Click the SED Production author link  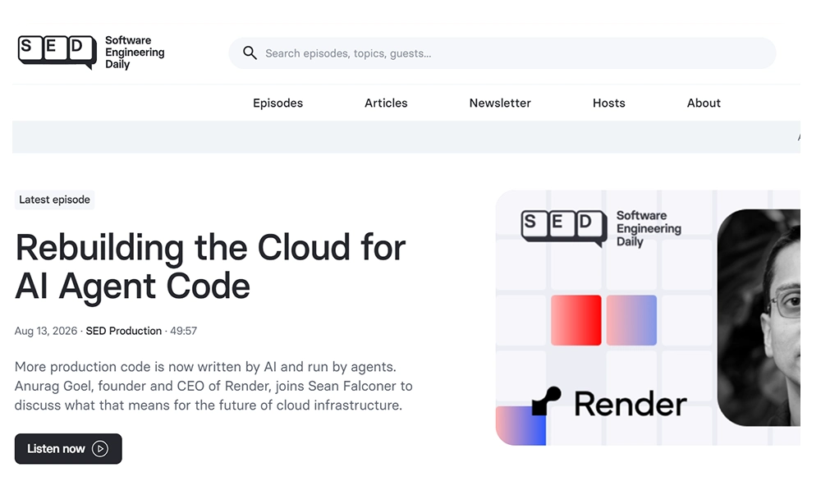coord(124,331)
